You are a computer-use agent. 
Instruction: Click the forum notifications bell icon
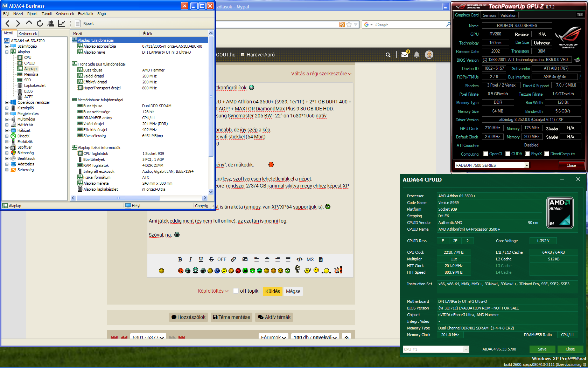coord(416,55)
